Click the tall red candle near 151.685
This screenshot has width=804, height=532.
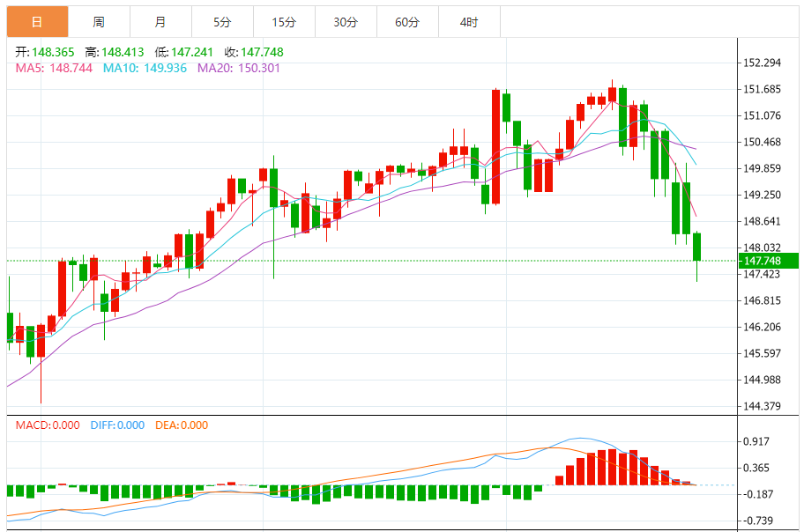click(x=495, y=146)
